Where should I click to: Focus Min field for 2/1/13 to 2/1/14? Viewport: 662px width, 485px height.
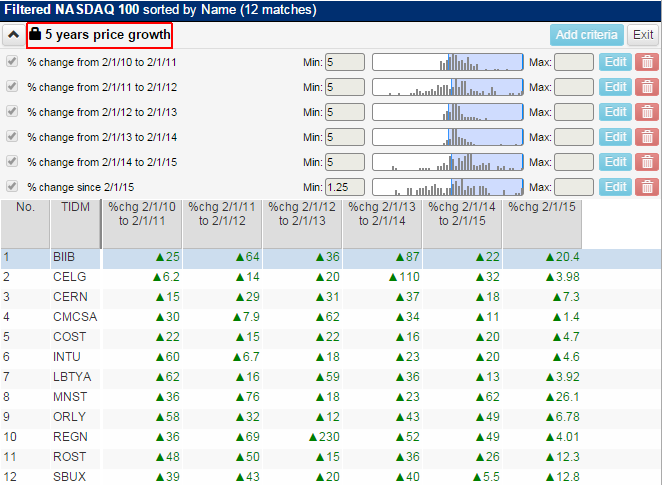[345, 137]
